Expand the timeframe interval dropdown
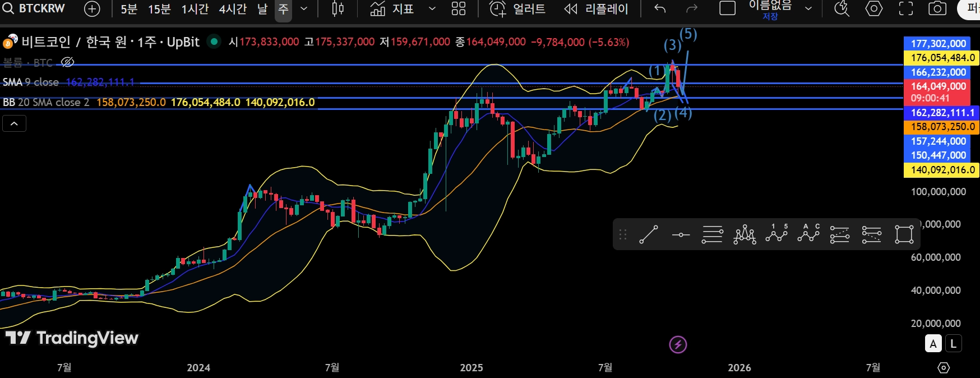 [304, 9]
